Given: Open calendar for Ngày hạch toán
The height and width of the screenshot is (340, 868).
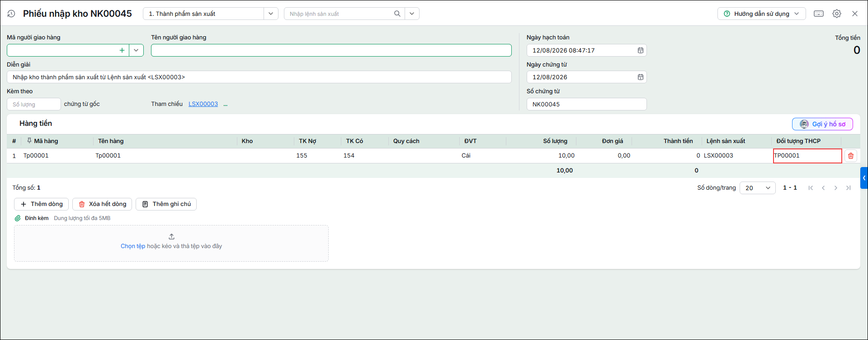Looking at the screenshot, I should click(641, 50).
